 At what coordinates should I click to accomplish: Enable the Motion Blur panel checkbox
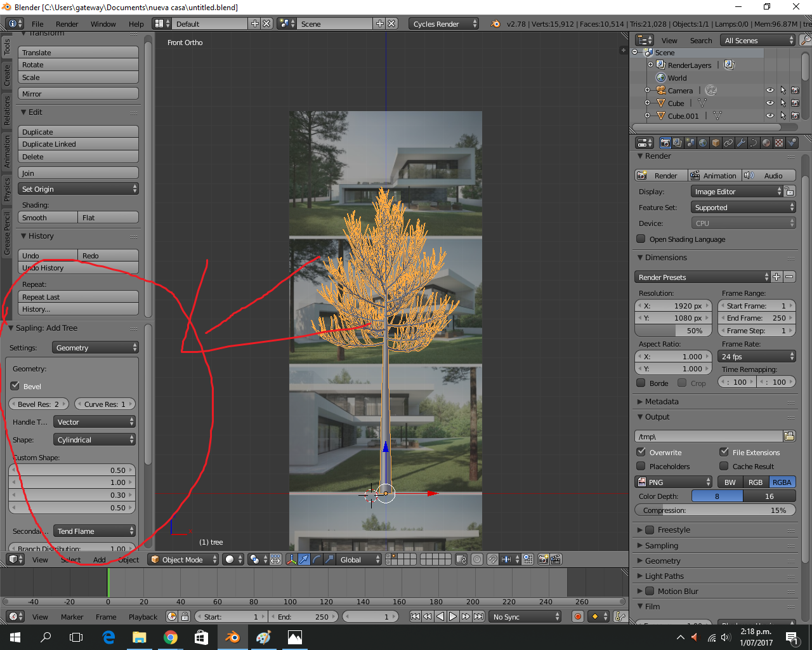click(650, 591)
